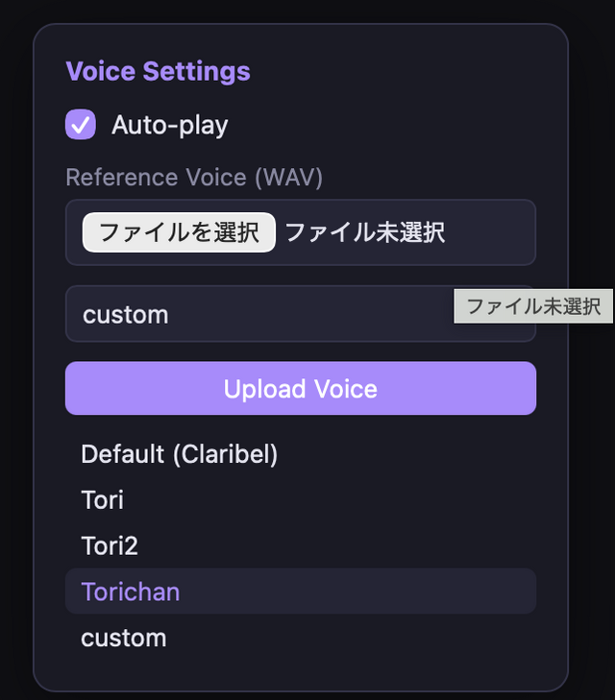This screenshot has width=615, height=700.
Task: Select the custom voice at the list bottom
Action: click(124, 638)
